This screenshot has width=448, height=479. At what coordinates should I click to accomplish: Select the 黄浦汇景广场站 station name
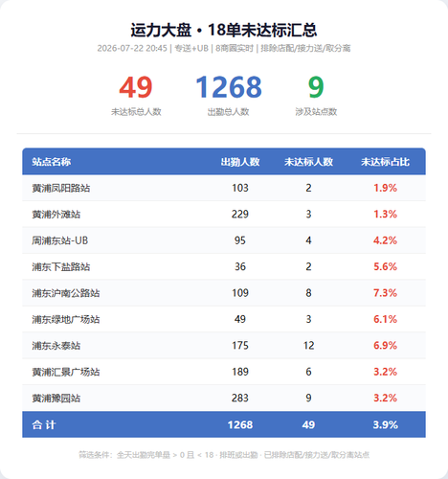pyautogui.click(x=66, y=372)
